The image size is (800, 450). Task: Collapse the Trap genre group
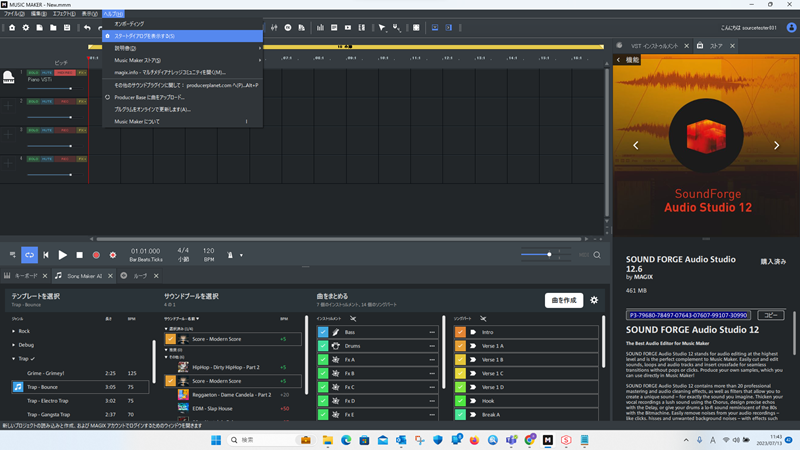point(14,359)
